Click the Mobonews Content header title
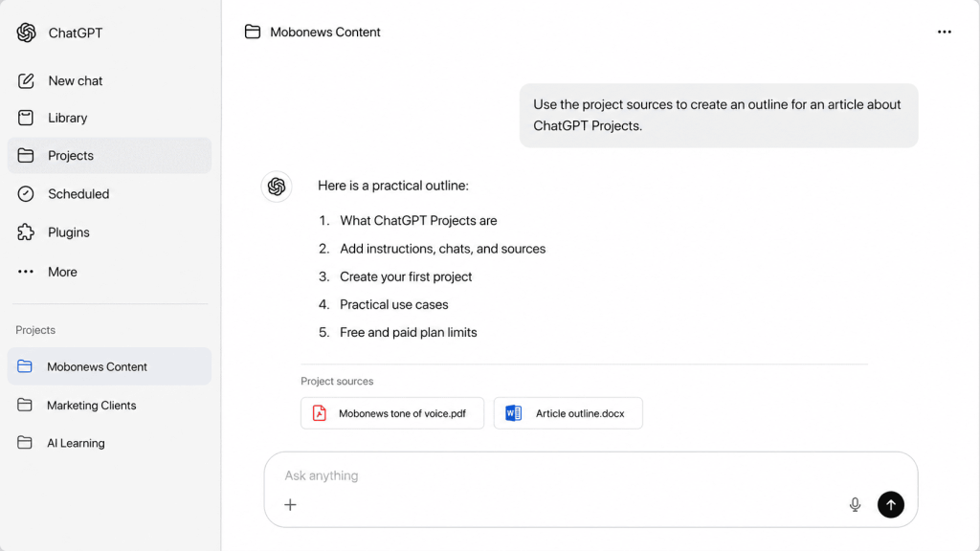The width and height of the screenshot is (980, 551). (325, 32)
